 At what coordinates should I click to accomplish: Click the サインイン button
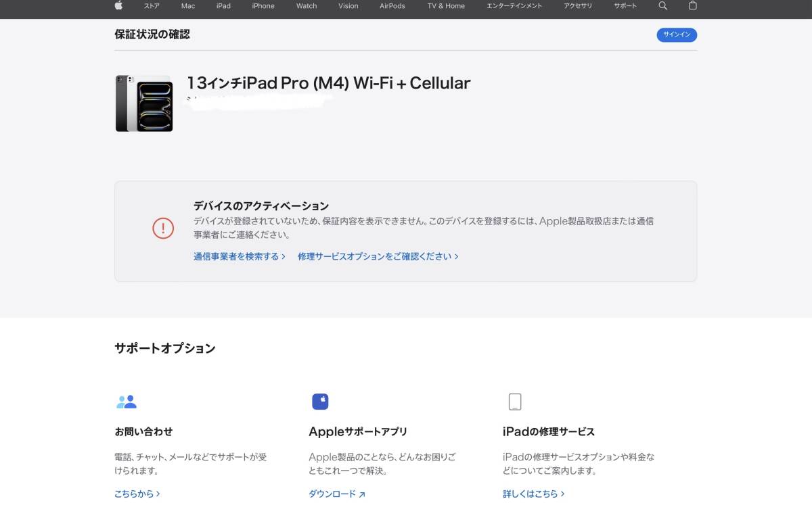click(677, 35)
